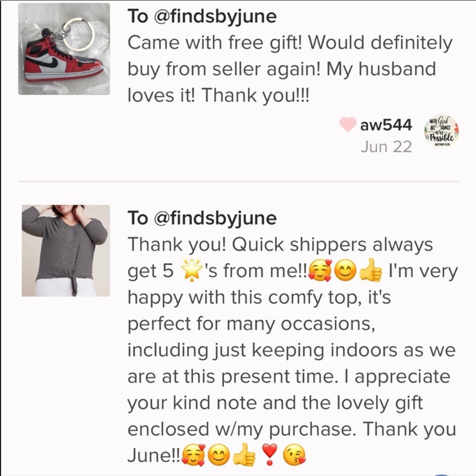Click the smiley face emoji following "from me!!"
476x476 pixels.
346,271
